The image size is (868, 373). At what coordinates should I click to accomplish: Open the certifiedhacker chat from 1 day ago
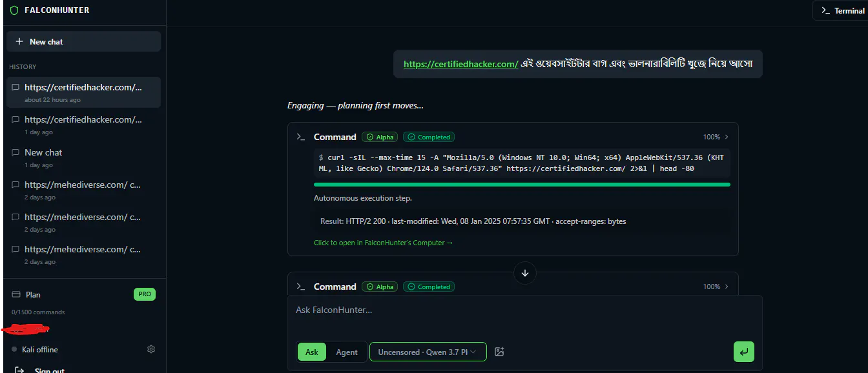[83, 125]
